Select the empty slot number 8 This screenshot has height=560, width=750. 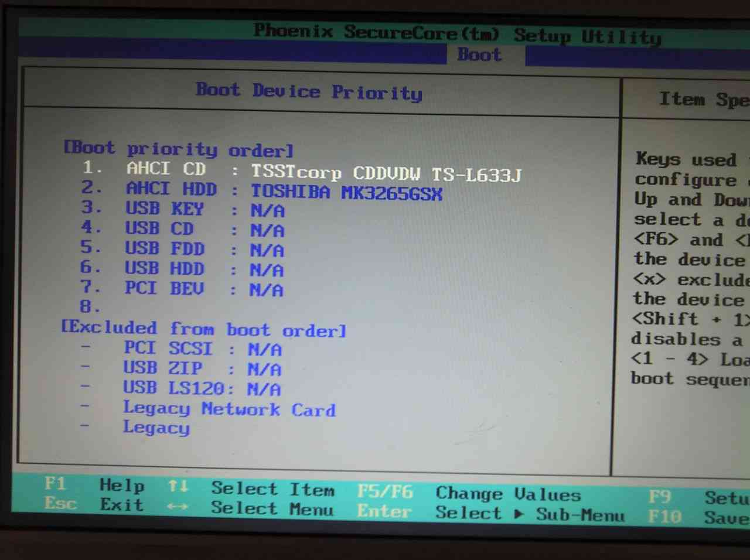click(90, 306)
